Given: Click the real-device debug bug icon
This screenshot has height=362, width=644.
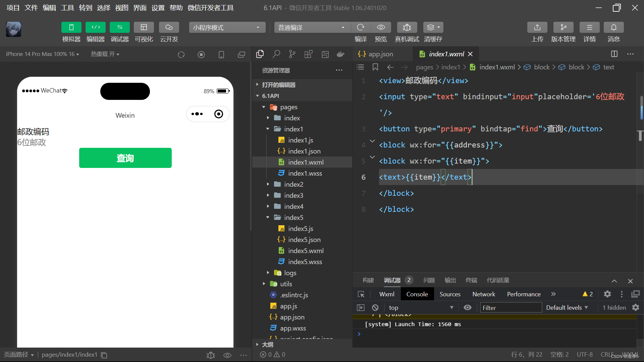Looking at the screenshot, I should pos(407,27).
